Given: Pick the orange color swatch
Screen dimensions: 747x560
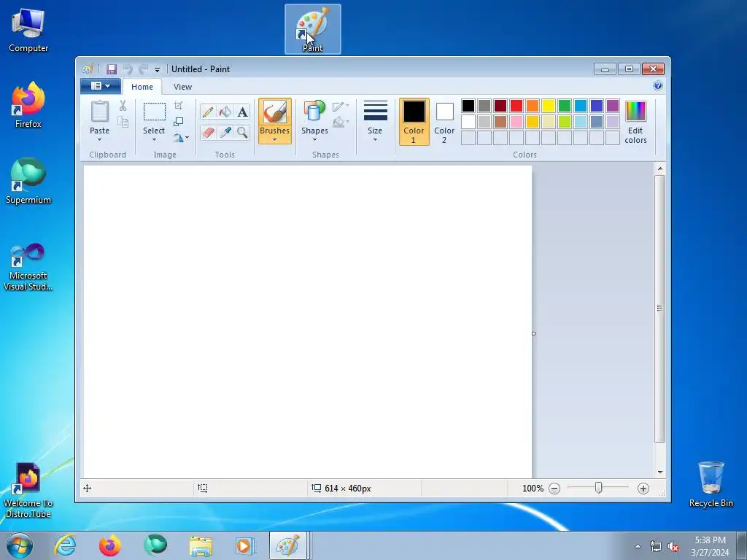Looking at the screenshot, I should (x=533, y=105).
